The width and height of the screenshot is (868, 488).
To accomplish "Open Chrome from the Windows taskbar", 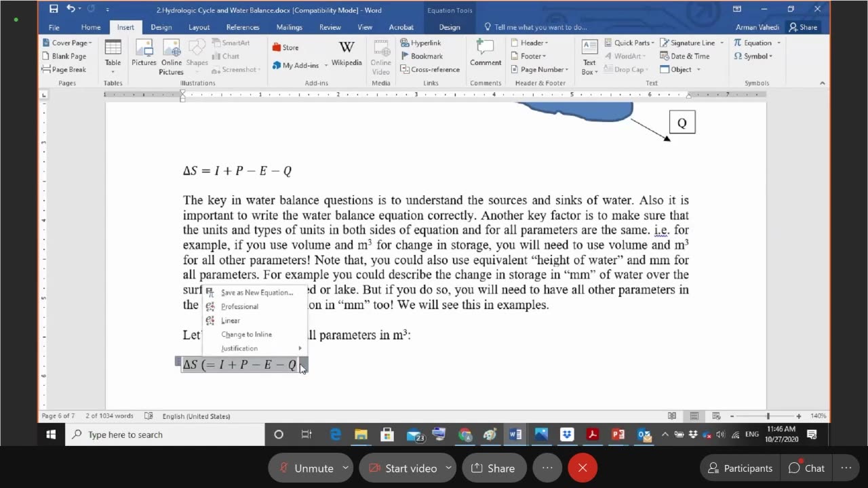I will pos(465,434).
